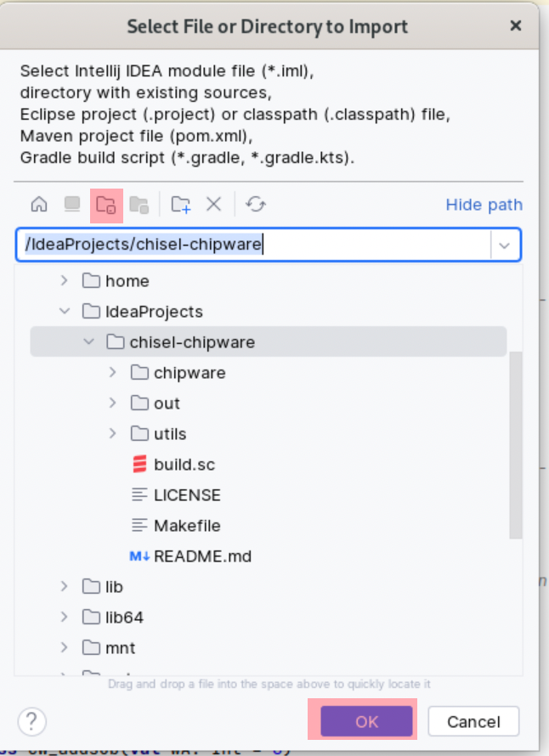Viewport: 549px width, 756px height.
Task: Select the chisel-chipware tree row
Action: (x=269, y=341)
